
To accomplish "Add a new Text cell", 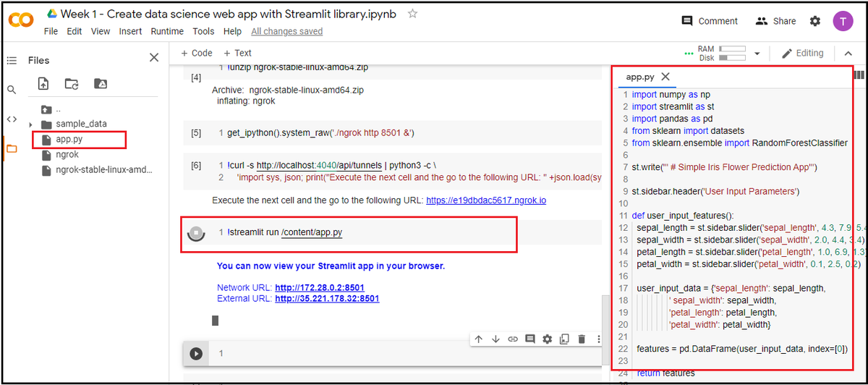I will click(x=237, y=53).
